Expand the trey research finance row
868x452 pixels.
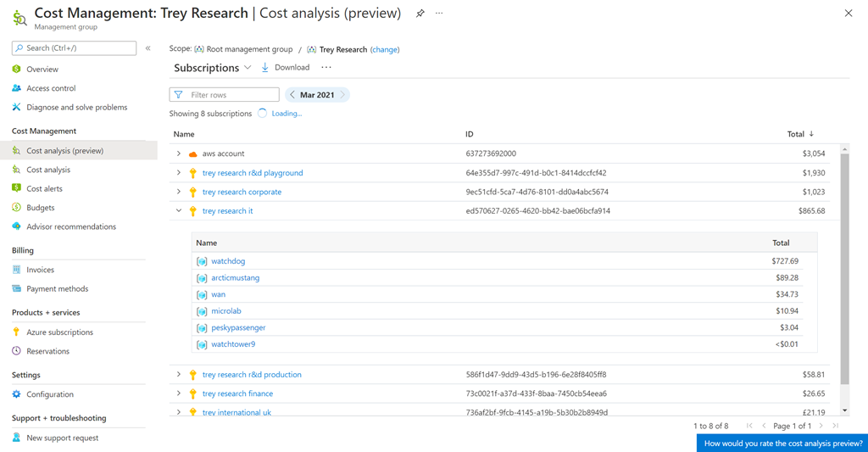click(x=178, y=393)
